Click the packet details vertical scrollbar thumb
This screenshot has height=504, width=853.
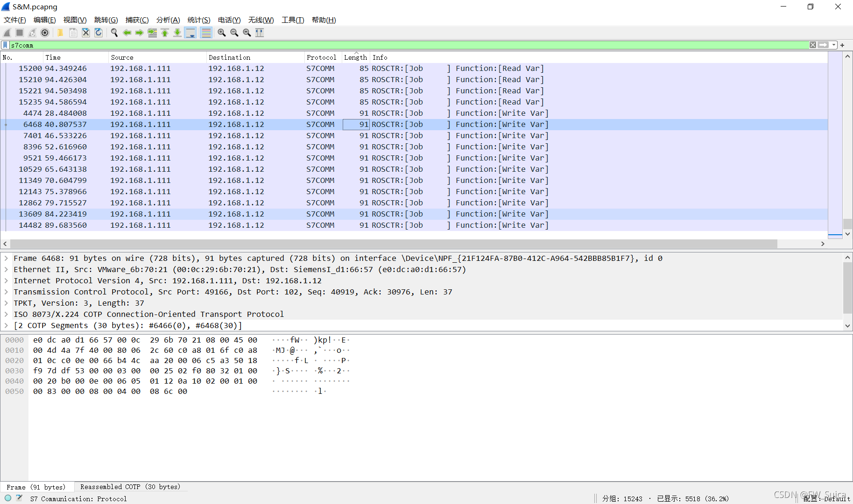click(x=847, y=287)
